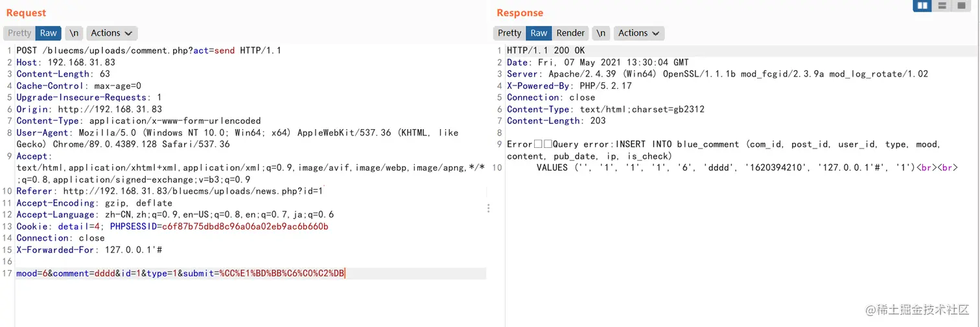
Task: Toggle \n non-printable characters in Response pane
Action: click(601, 33)
